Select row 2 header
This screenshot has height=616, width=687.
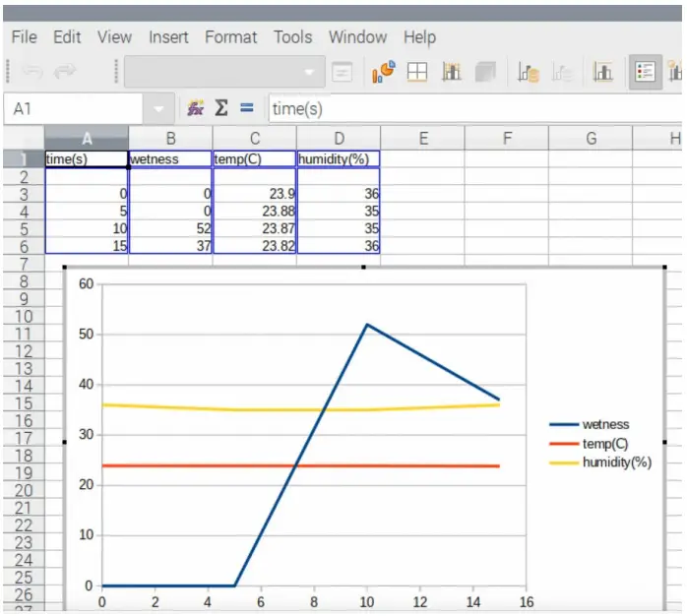pyautogui.click(x=24, y=176)
